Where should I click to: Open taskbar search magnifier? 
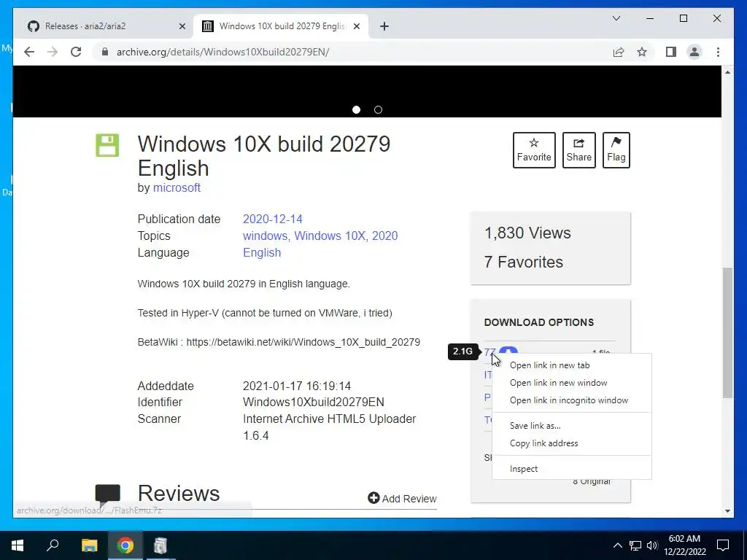(53, 545)
